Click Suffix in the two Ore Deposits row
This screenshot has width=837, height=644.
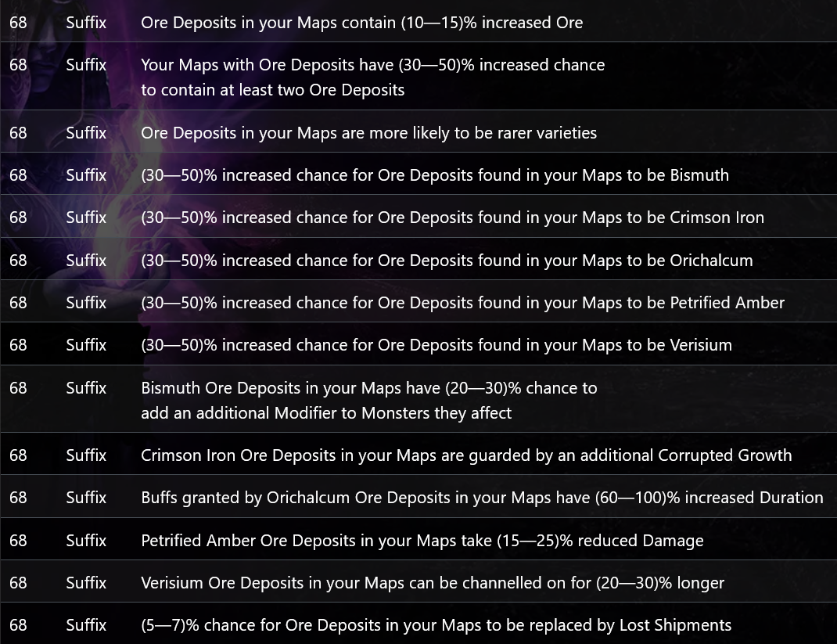click(x=87, y=65)
